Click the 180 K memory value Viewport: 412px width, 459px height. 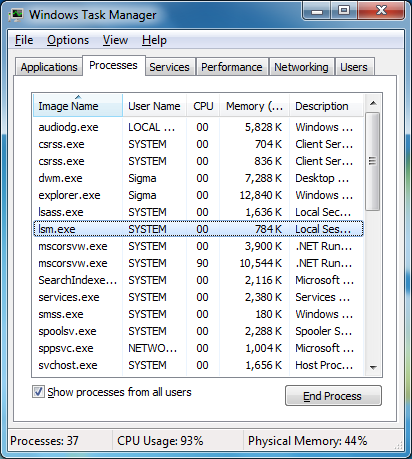pos(269,314)
